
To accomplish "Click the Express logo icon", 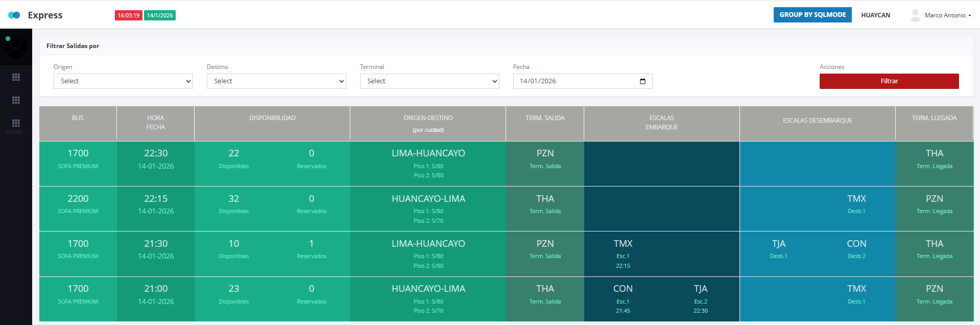I will click(14, 15).
